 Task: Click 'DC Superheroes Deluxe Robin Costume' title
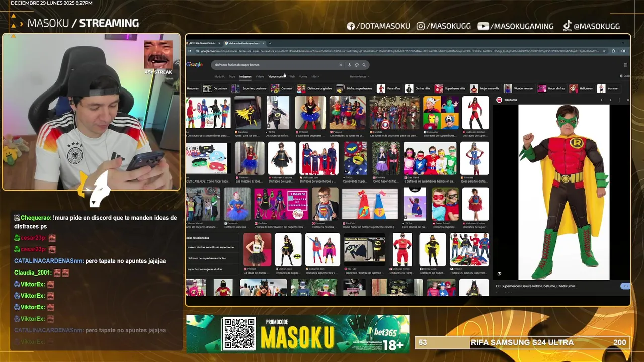(535, 286)
